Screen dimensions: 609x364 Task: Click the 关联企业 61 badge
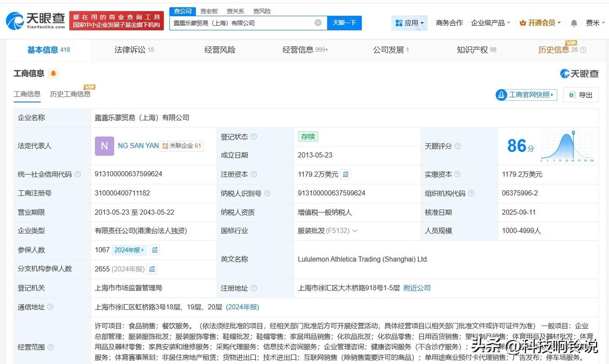182,146
